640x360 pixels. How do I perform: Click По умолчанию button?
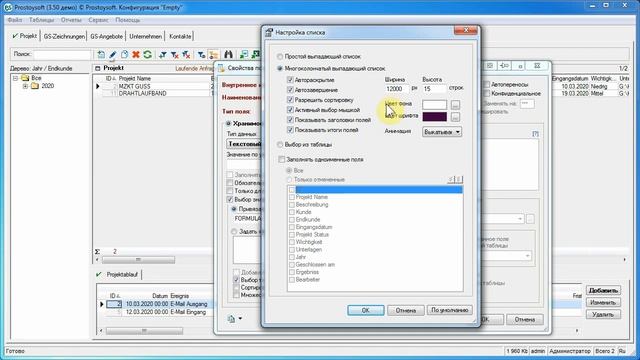pyautogui.click(x=450, y=310)
